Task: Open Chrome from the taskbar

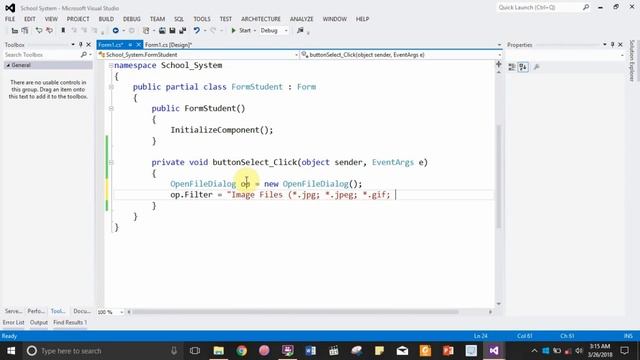Action: pyautogui.click(x=242, y=351)
